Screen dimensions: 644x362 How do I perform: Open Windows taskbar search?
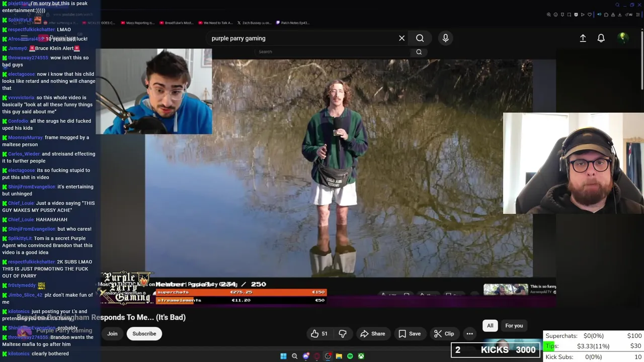click(294, 356)
